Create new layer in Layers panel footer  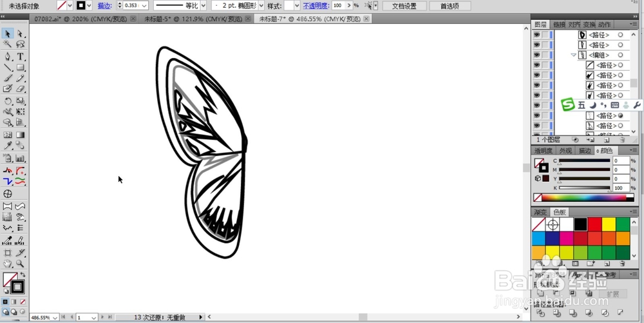[x=607, y=140]
